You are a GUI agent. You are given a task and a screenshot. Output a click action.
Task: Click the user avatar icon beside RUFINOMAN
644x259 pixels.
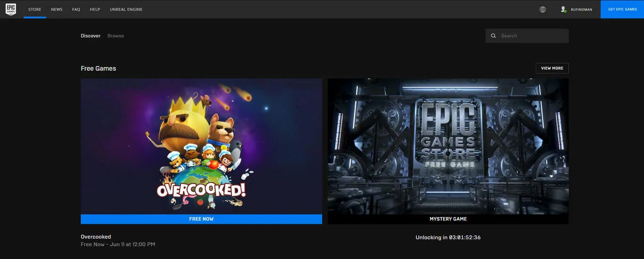tap(563, 9)
